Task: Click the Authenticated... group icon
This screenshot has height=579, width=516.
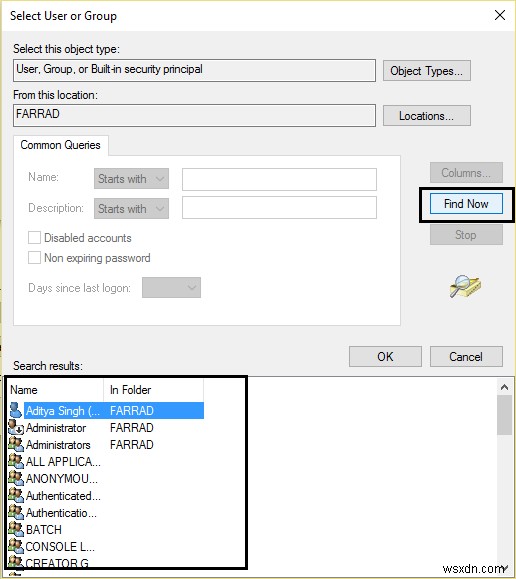Action: 16,495
